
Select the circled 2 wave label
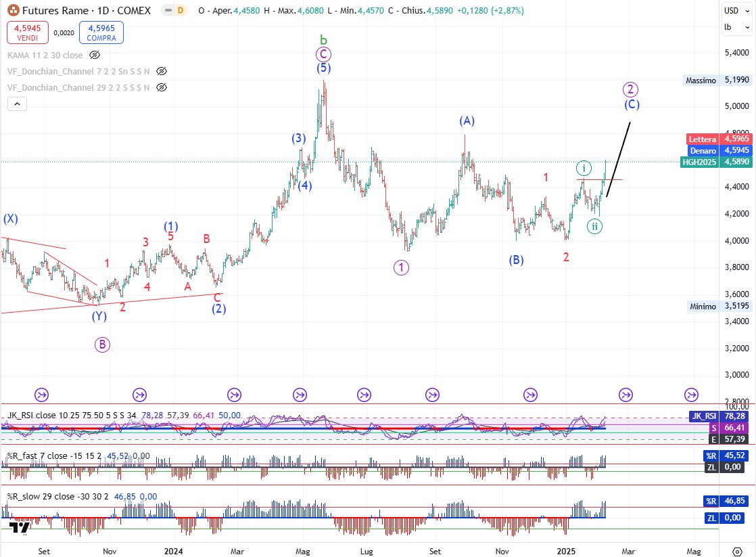[x=630, y=89]
